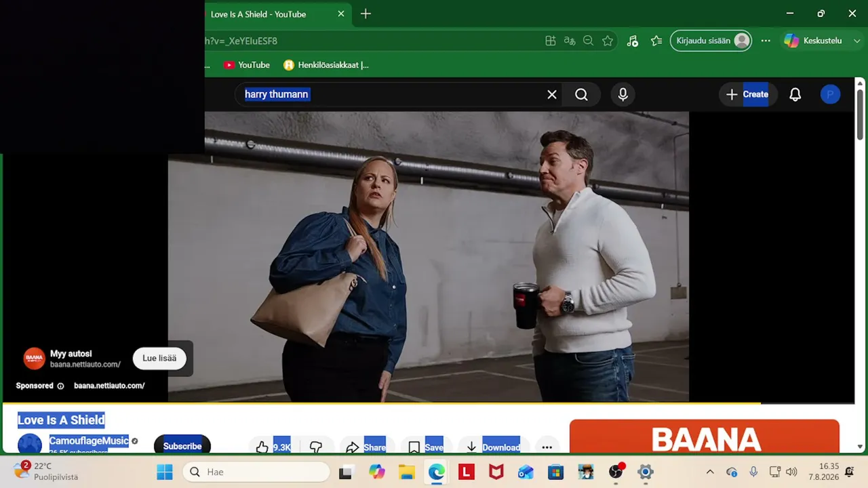
Task: Click the Lue lisää ad button
Action: pos(159,359)
